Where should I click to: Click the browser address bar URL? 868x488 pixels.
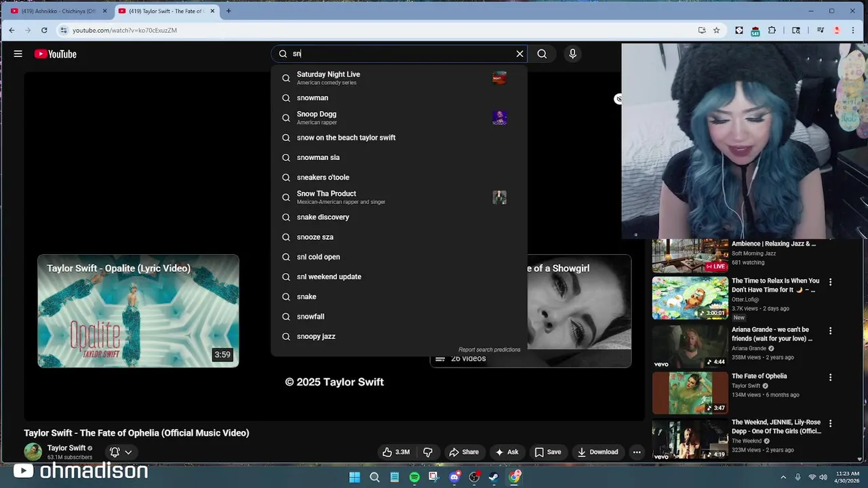coord(125,30)
